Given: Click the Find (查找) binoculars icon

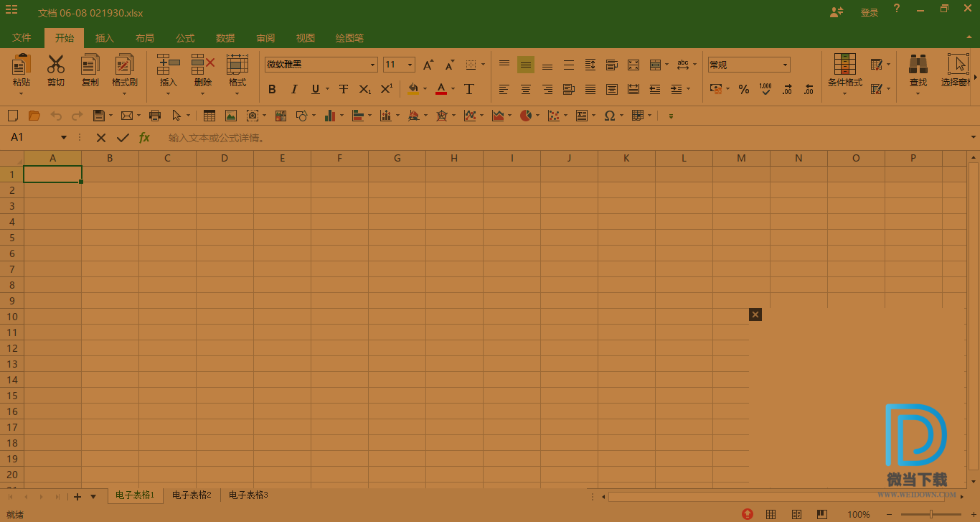Looking at the screenshot, I should [918, 65].
